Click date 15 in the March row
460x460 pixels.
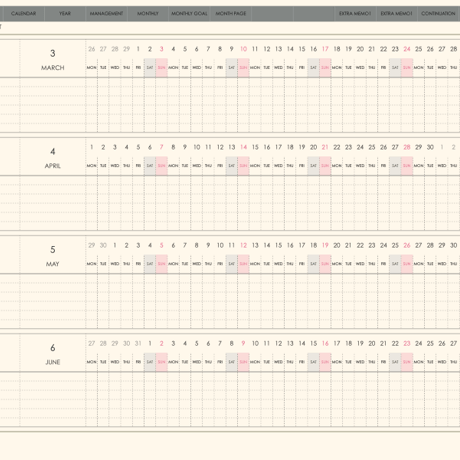click(x=302, y=49)
